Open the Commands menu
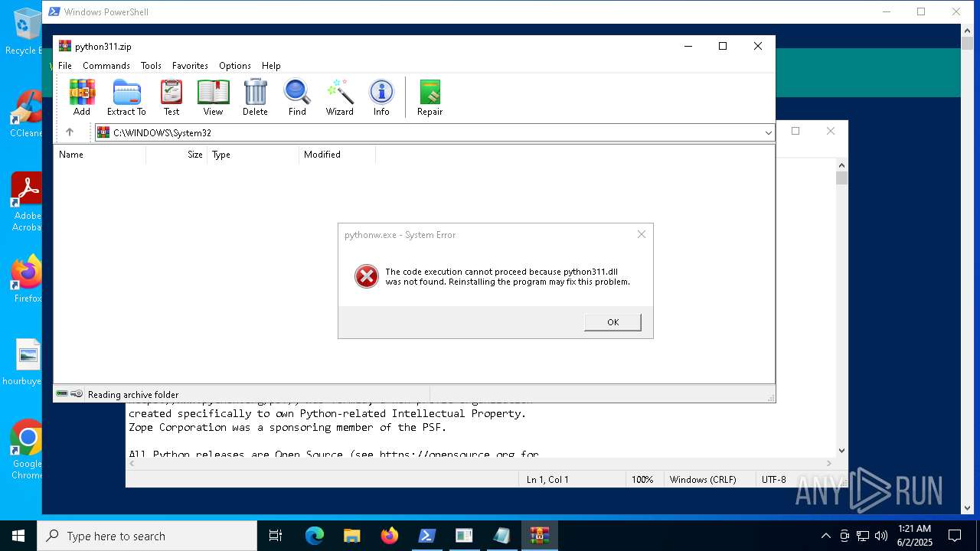Image resolution: width=980 pixels, height=551 pixels. [x=106, y=66]
